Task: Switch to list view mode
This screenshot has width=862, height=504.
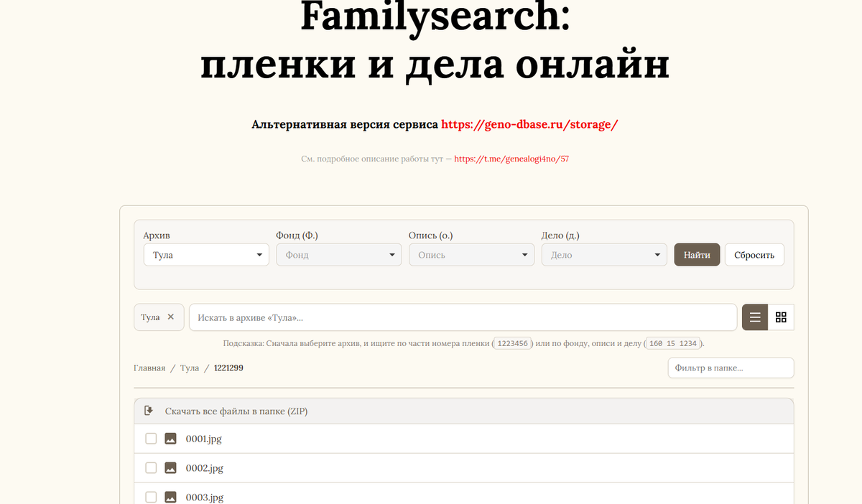Action: click(x=754, y=317)
